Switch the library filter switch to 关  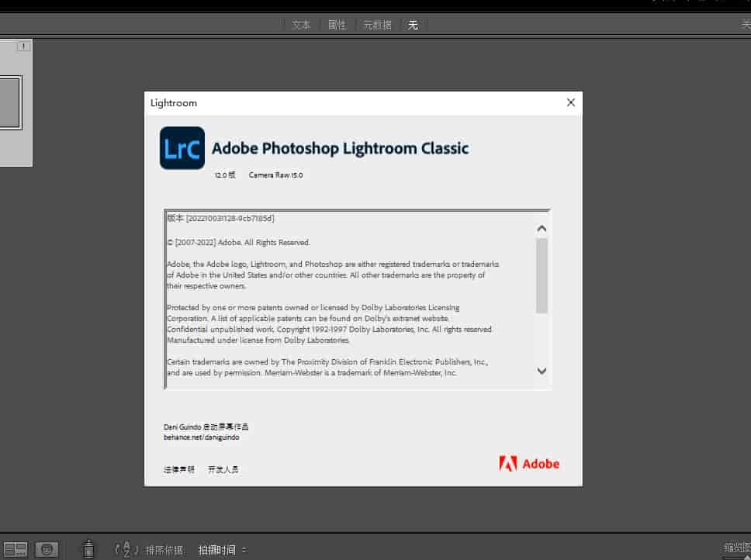746,24
